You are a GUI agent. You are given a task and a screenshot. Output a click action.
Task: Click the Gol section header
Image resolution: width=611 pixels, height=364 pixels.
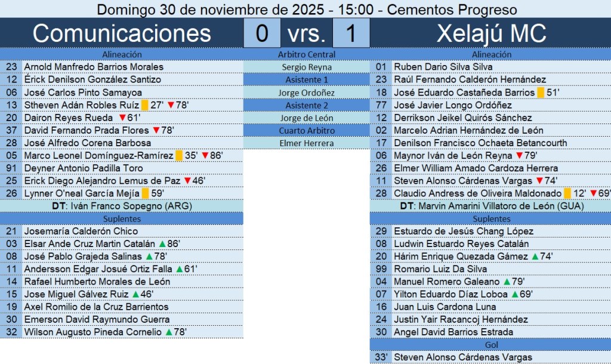pos(490,345)
